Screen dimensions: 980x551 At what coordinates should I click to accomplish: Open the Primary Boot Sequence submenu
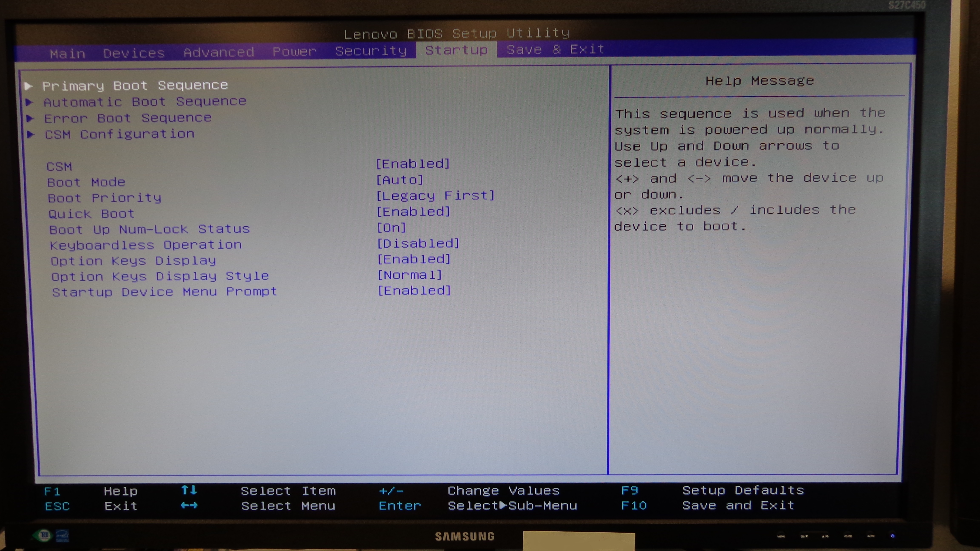pos(135,85)
